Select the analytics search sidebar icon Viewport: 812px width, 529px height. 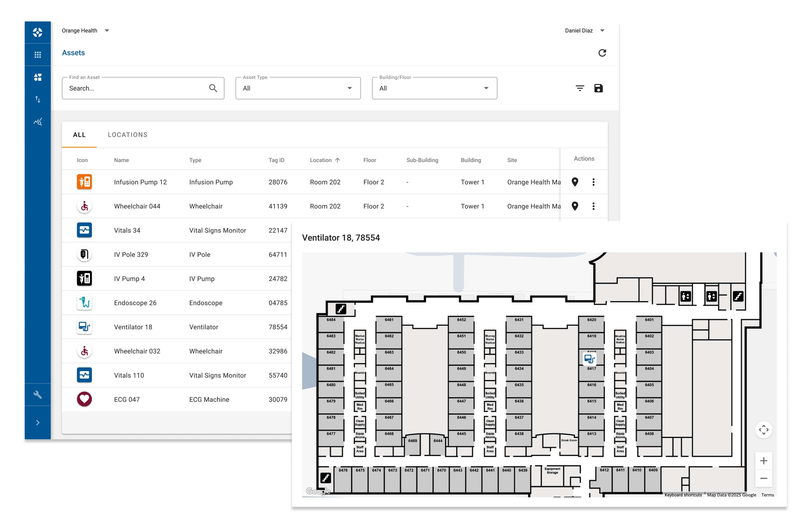point(37,122)
